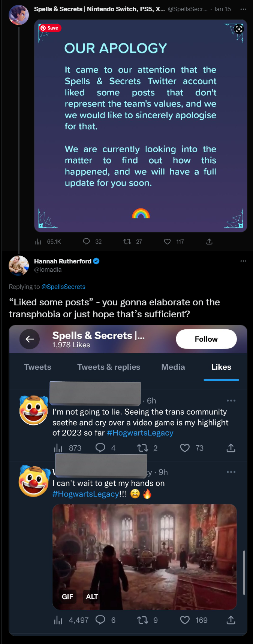
Task: Click the ALT badge on the GIF
Action: click(x=92, y=597)
